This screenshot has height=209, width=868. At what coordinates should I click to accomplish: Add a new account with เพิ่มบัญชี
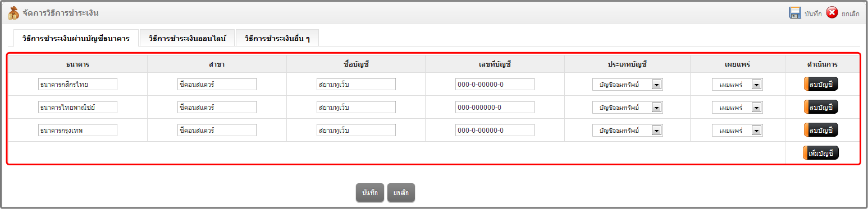coord(821,153)
